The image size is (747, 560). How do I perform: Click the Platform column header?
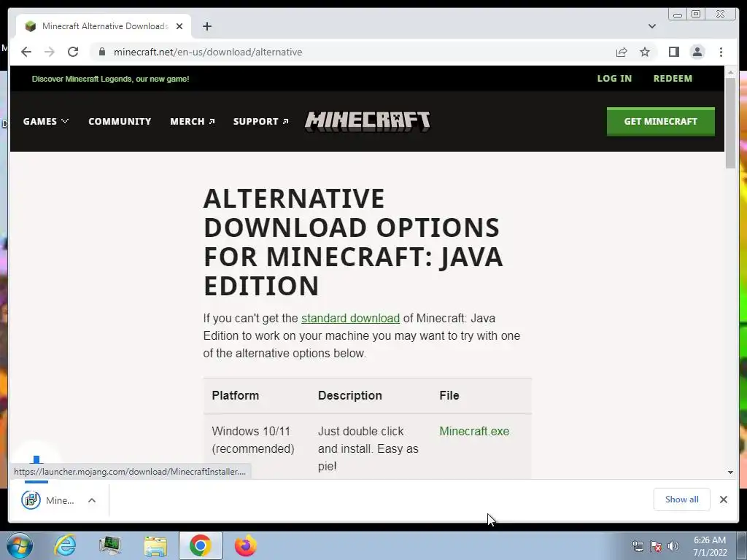click(236, 396)
